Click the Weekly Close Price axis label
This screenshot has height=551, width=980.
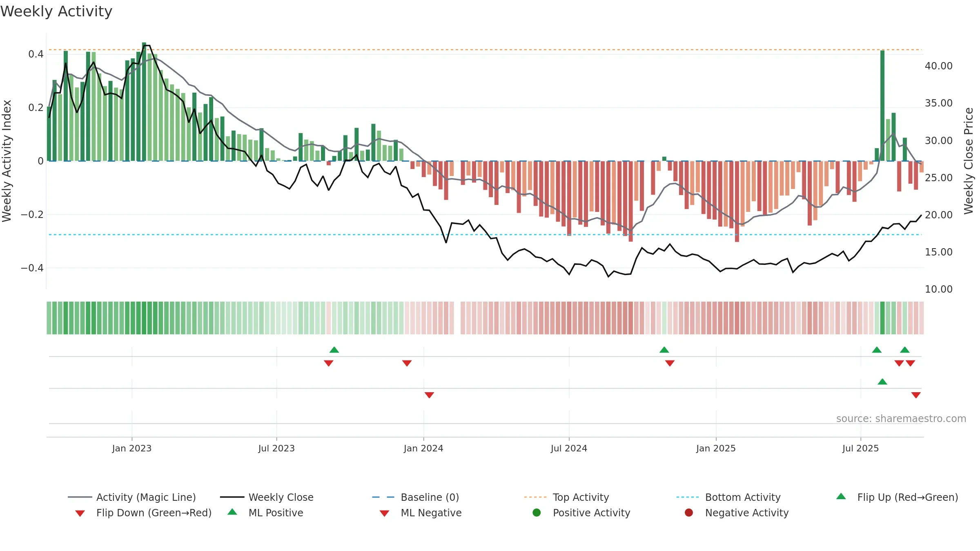[969, 161]
